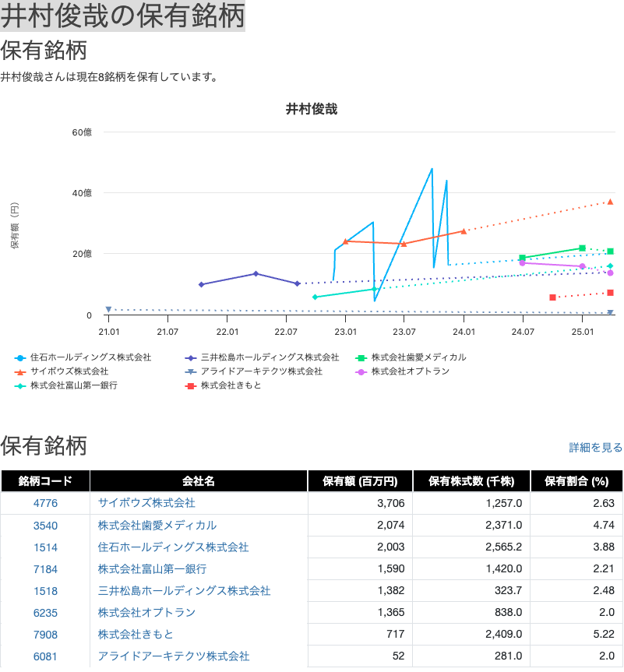Click the 保有株式数 (千株) column header
This screenshot has width=624, height=672.
coord(471,481)
